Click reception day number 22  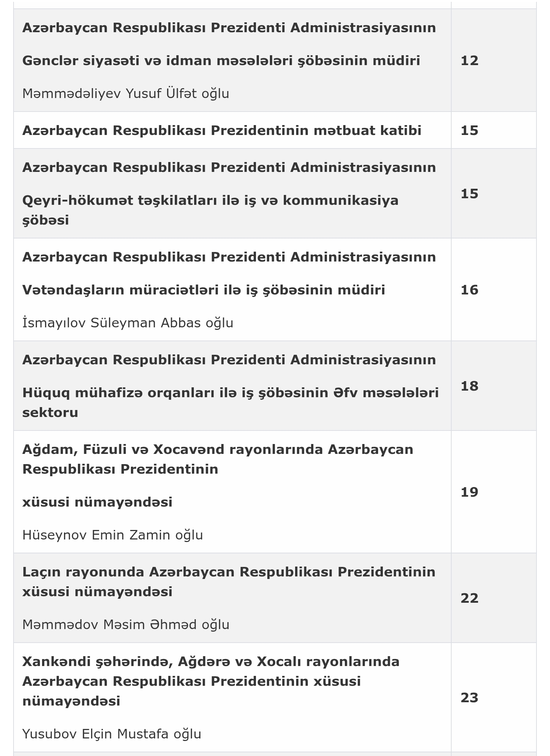coord(470,598)
